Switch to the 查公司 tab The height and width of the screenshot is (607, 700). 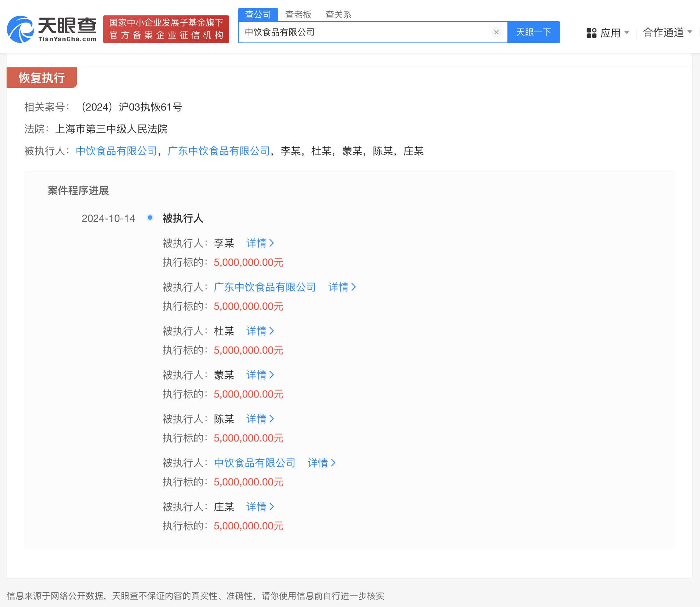[258, 15]
